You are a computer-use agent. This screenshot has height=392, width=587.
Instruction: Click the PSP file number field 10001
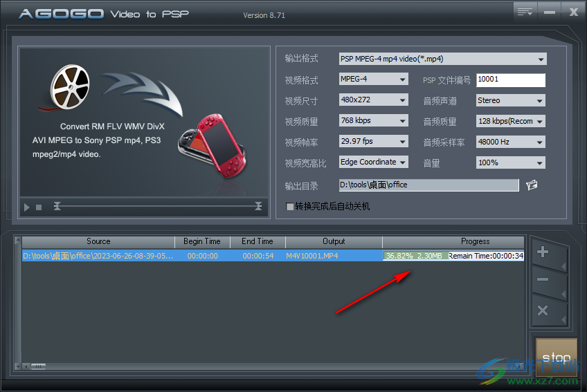click(511, 80)
